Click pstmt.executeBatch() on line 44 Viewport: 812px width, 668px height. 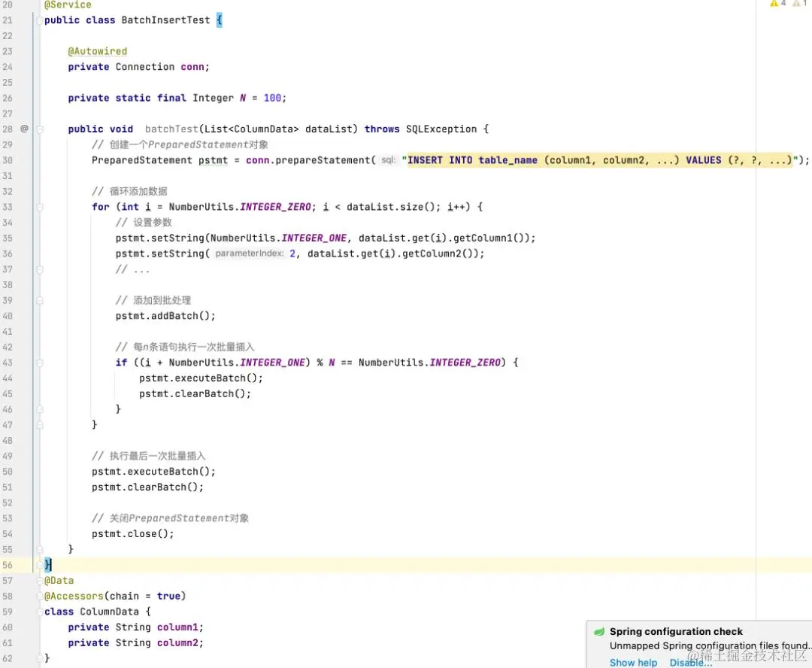pos(198,378)
